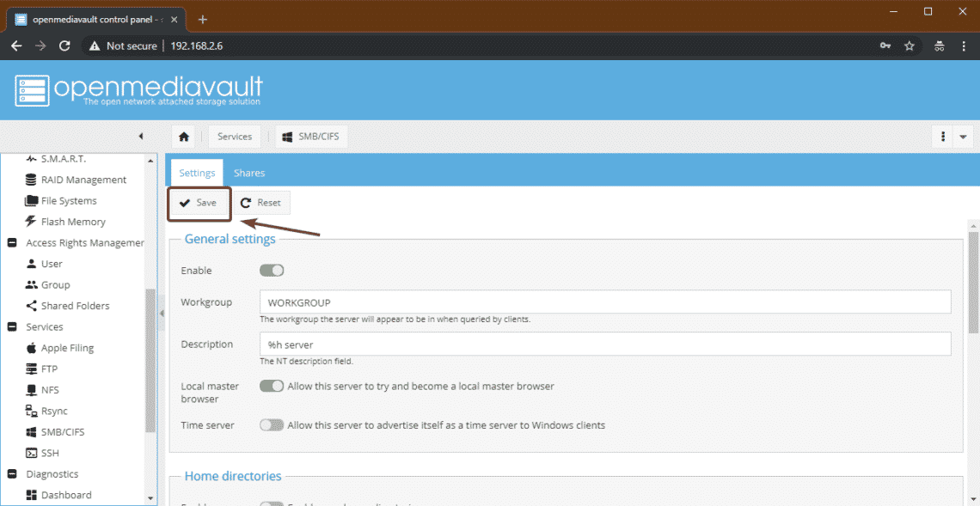This screenshot has height=506, width=980.
Task: Open dropdown arrow beside options menu
Action: [963, 137]
